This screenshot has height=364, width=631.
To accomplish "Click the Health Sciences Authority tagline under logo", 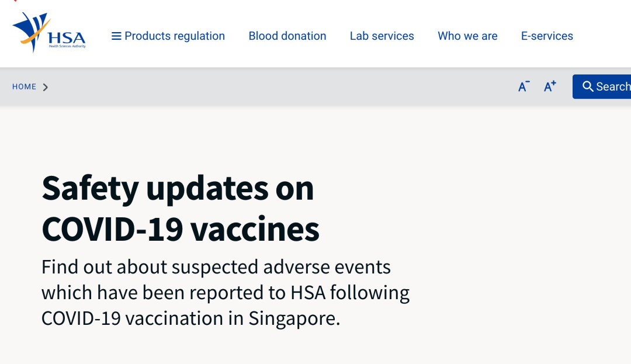I will coord(67,46).
